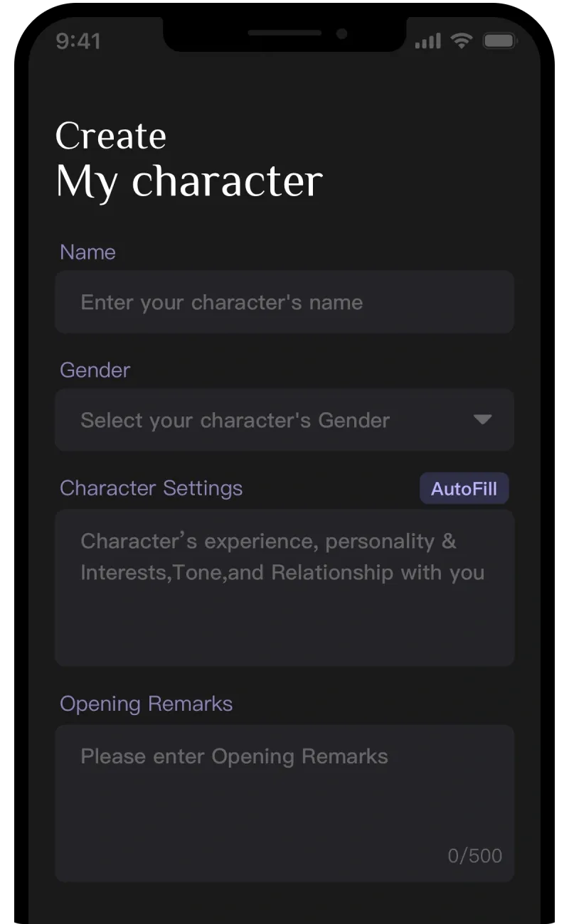Click the battery indicator icon
This screenshot has height=924, width=569.
click(499, 41)
